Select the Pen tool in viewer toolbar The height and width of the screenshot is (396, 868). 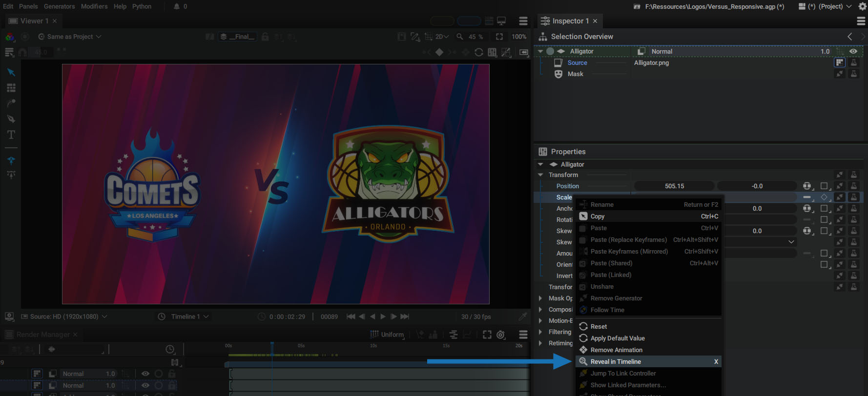point(11,119)
